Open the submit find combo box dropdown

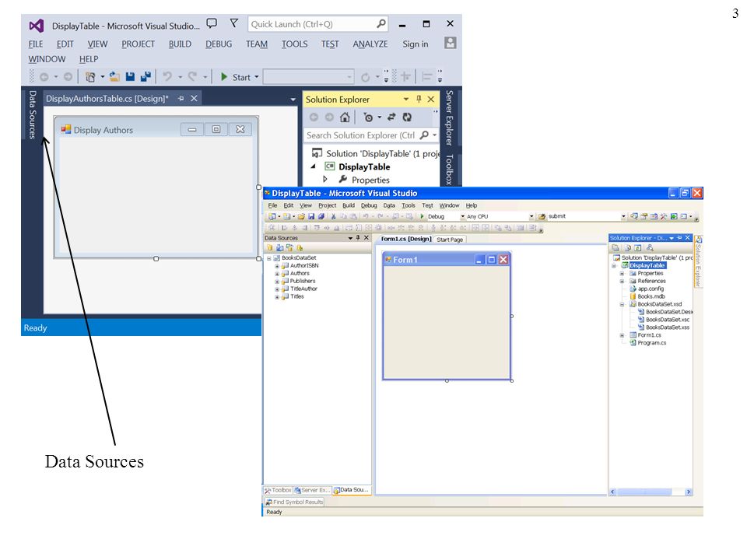[623, 216]
